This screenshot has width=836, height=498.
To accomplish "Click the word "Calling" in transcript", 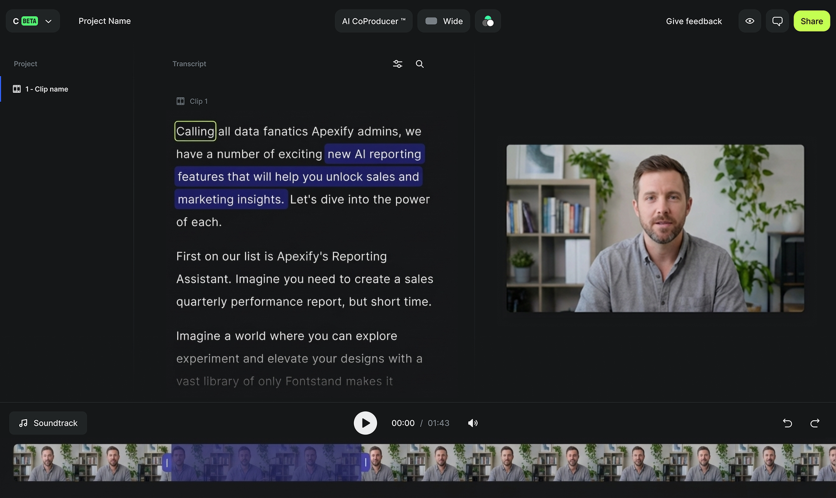I will (195, 131).
